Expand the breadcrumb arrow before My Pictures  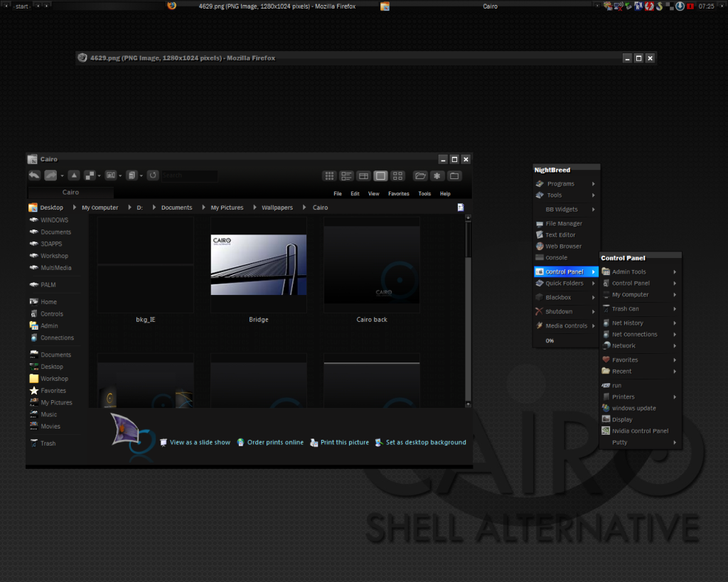tap(203, 208)
